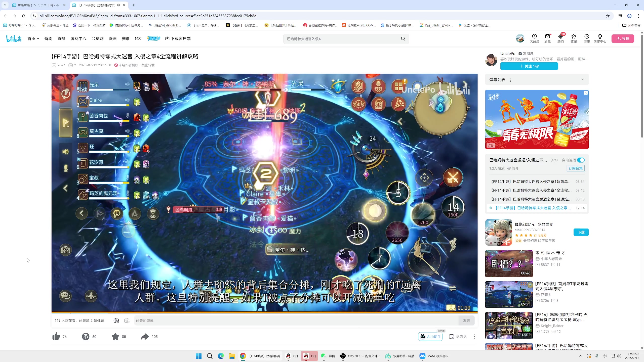Screen dimensions: 644x362
Task: Click the bilibili logo
Action: [14, 38]
